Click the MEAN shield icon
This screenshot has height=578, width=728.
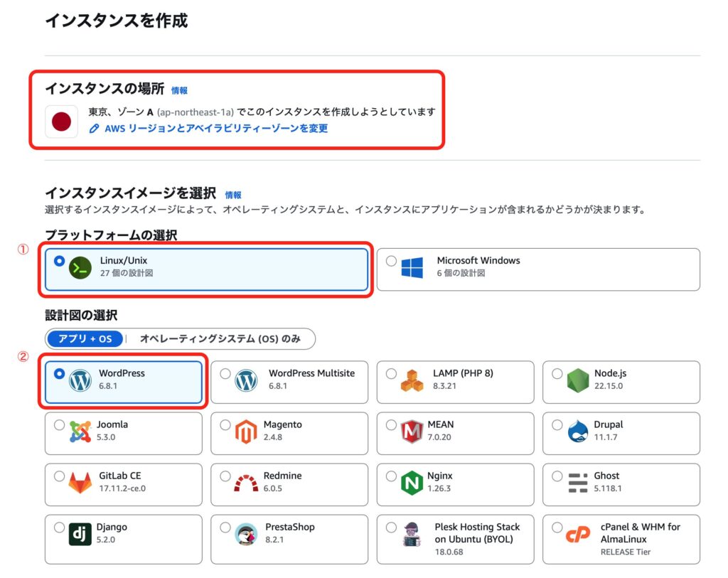(x=412, y=432)
